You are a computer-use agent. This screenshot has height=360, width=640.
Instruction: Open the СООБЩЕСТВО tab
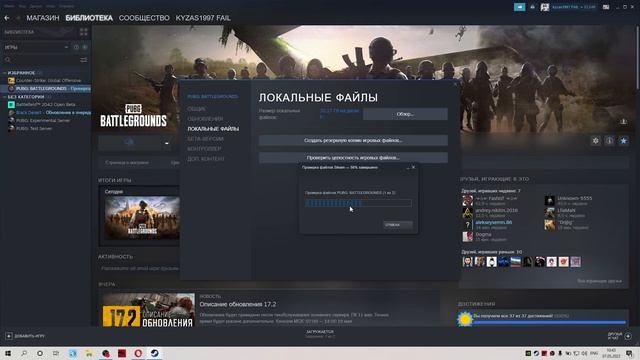pos(144,18)
